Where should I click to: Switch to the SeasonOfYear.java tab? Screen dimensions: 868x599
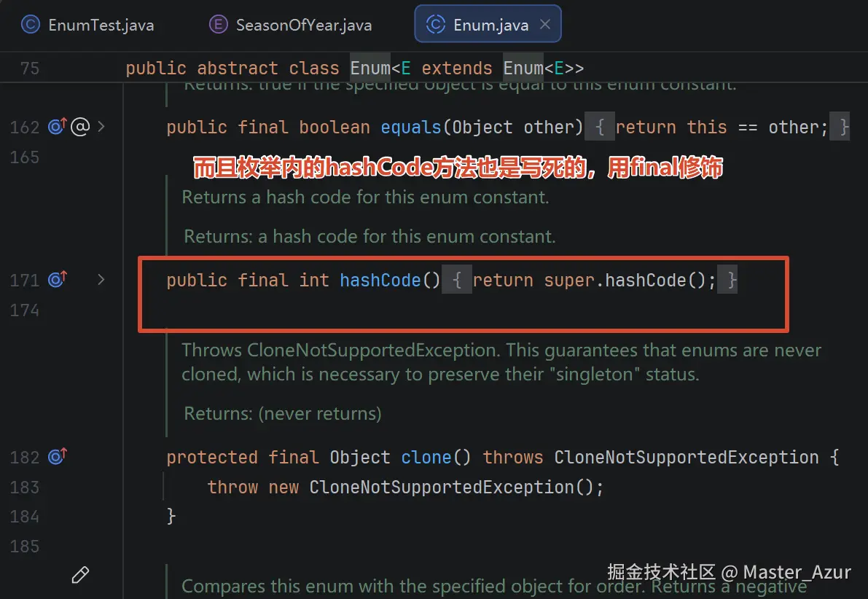(x=291, y=25)
